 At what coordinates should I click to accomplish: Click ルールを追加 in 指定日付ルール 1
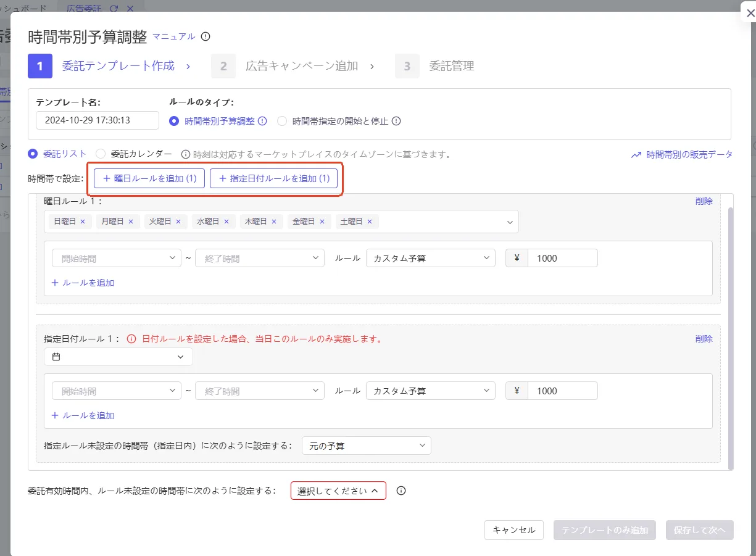[x=83, y=415]
